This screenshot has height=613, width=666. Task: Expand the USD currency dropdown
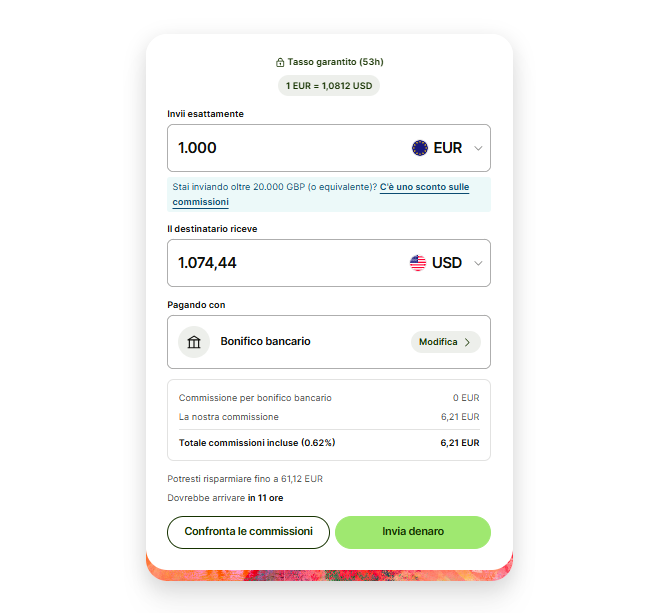click(477, 263)
